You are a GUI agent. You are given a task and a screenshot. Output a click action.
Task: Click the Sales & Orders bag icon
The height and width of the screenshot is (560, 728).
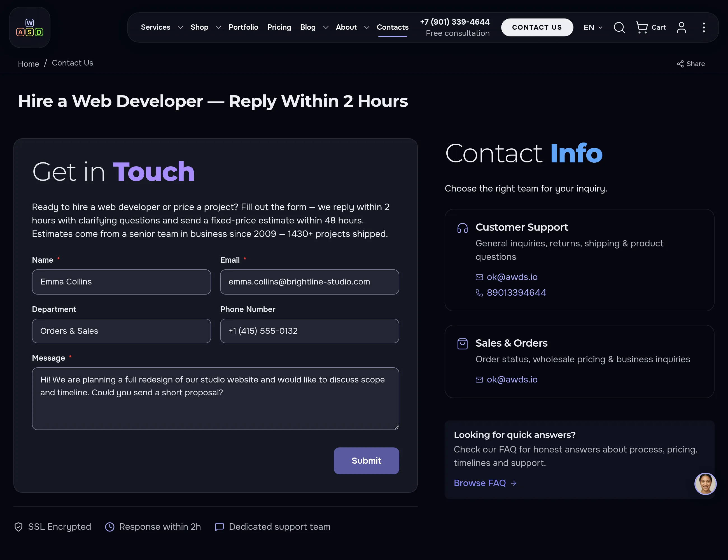coord(462,344)
